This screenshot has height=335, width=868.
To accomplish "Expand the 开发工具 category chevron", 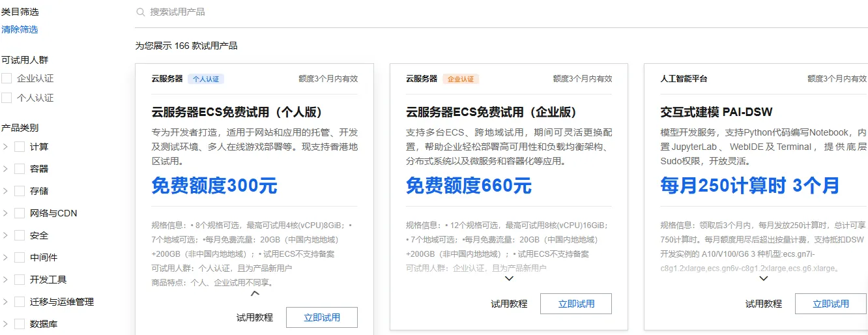I will tap(5, 280).
